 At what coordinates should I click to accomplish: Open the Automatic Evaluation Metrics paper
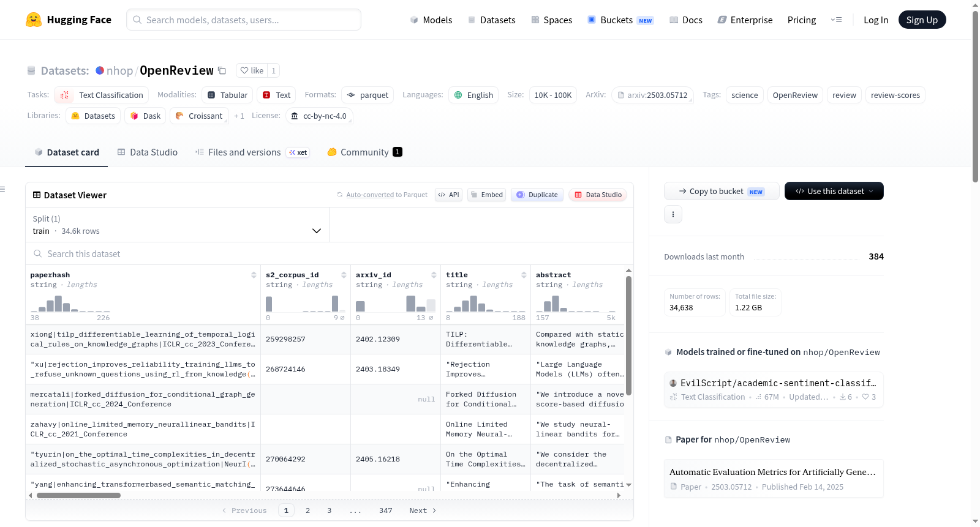(x=774, y=478)
